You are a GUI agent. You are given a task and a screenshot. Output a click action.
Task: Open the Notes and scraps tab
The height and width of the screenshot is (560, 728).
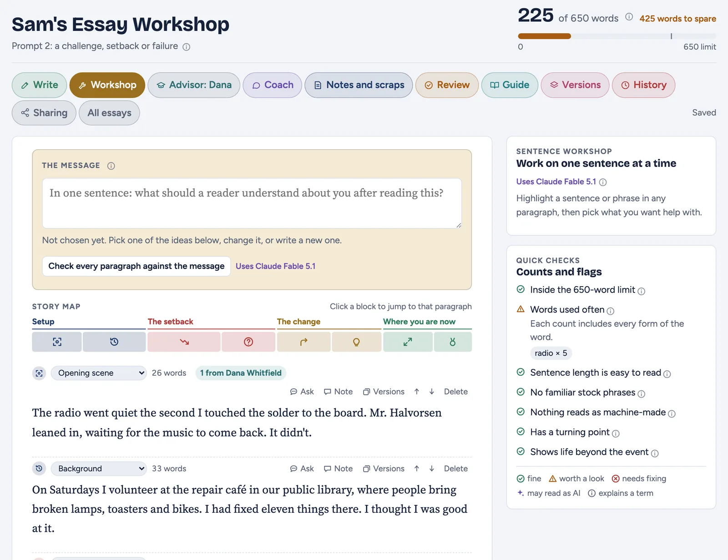pos(359,85)
